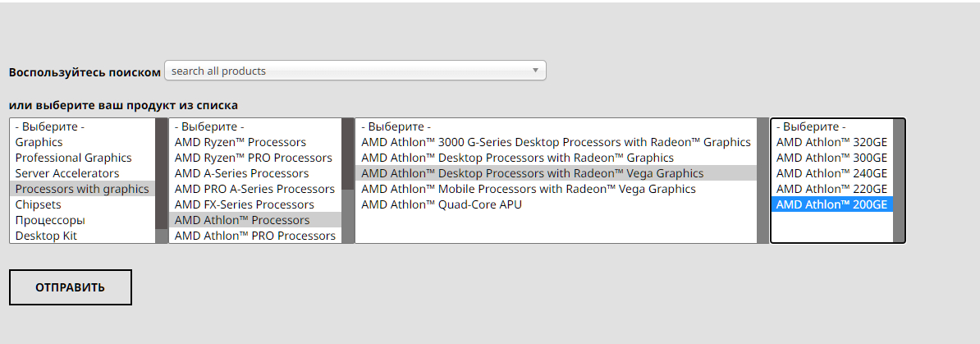Select AMD A-Series Processors
The image size is (980, 344).
241,173
